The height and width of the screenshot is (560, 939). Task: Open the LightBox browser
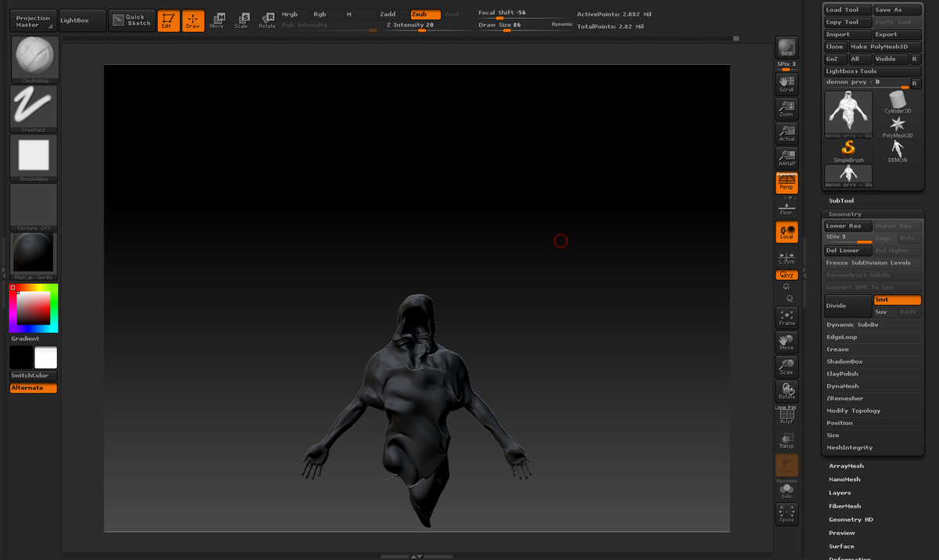point(82,21)
